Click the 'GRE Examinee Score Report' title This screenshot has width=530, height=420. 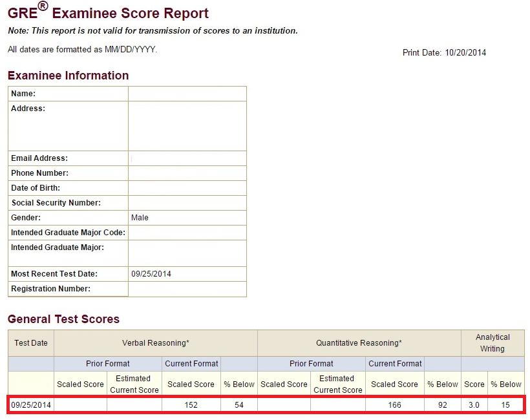[x=108, y=12]
